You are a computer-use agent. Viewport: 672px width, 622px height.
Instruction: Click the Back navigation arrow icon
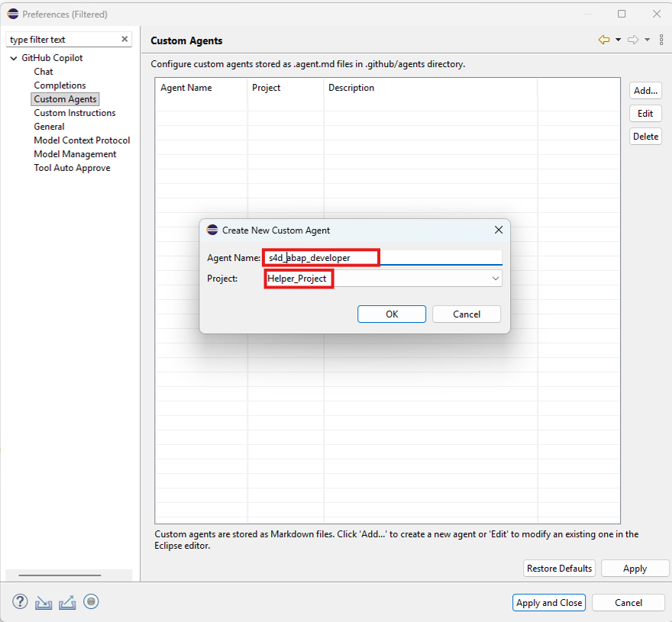click(604, 40)
